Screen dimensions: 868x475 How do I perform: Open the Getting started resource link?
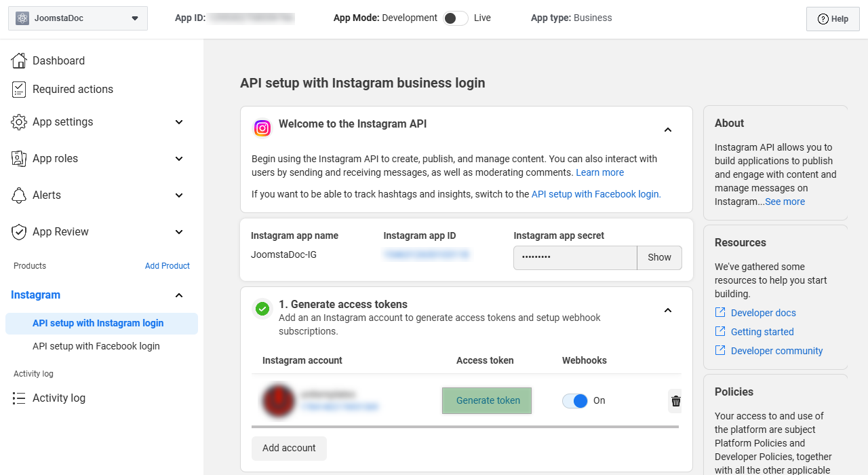pyautogui.click(x=762, y=332)
